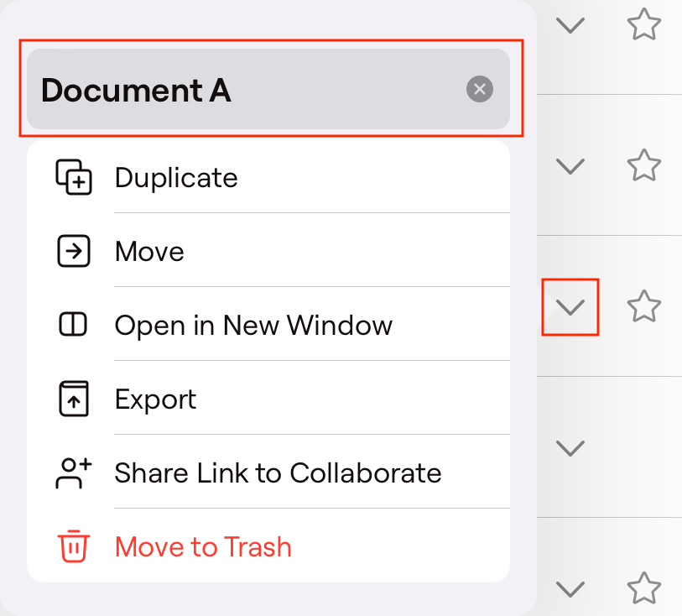This screenshot has height=616, width=682.
Task: Click the Export box icon
Action: point(74,399)
